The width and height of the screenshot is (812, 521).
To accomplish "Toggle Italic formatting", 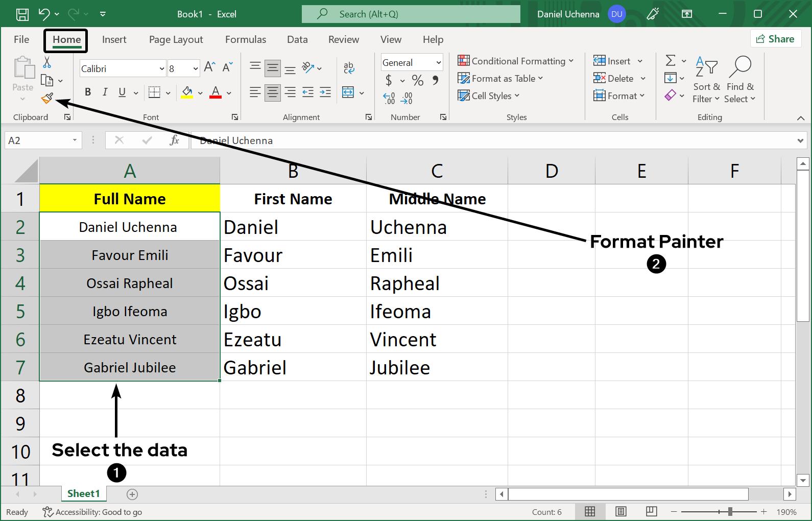I will pos(105,92).
